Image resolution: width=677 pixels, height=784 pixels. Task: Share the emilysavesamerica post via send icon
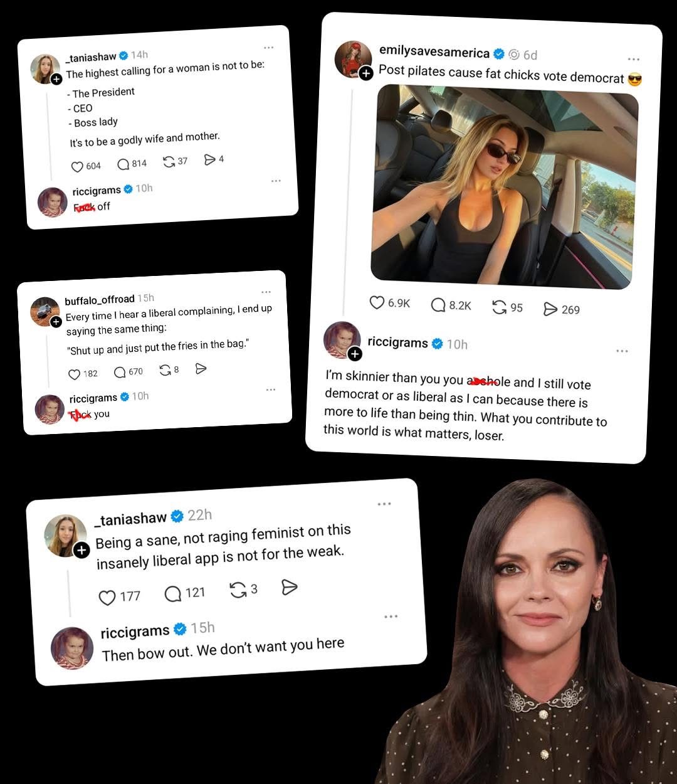pos(550,309)
